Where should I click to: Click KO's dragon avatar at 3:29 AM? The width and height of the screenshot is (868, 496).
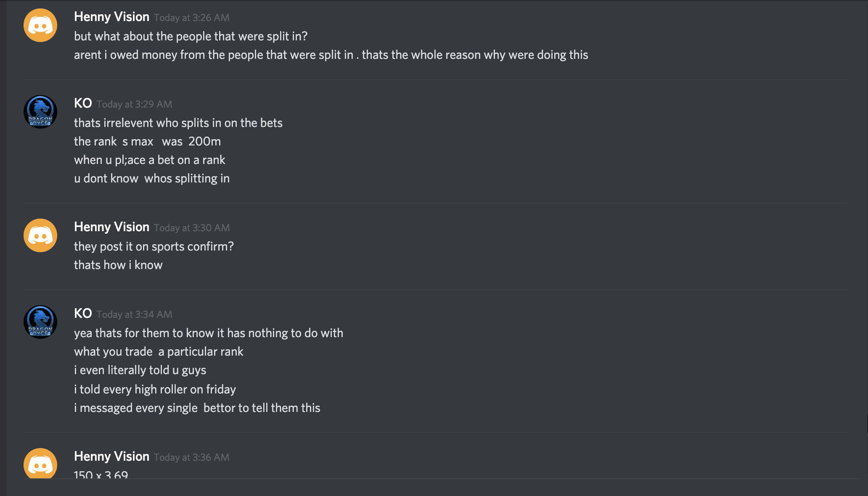pos(40,112)
